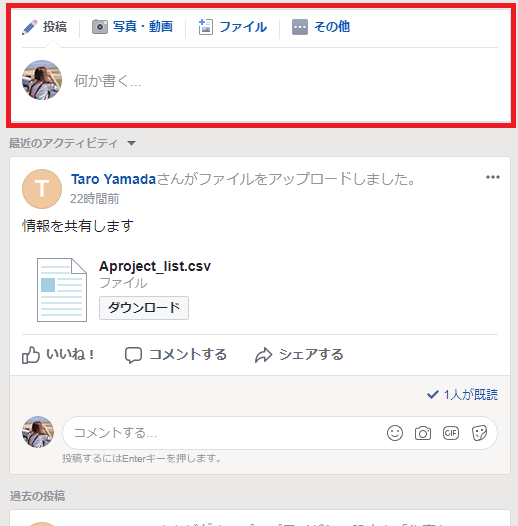Screen dimensions: 518x526
Task: Click the camera icon for 写真・動画
Action: 100,27
